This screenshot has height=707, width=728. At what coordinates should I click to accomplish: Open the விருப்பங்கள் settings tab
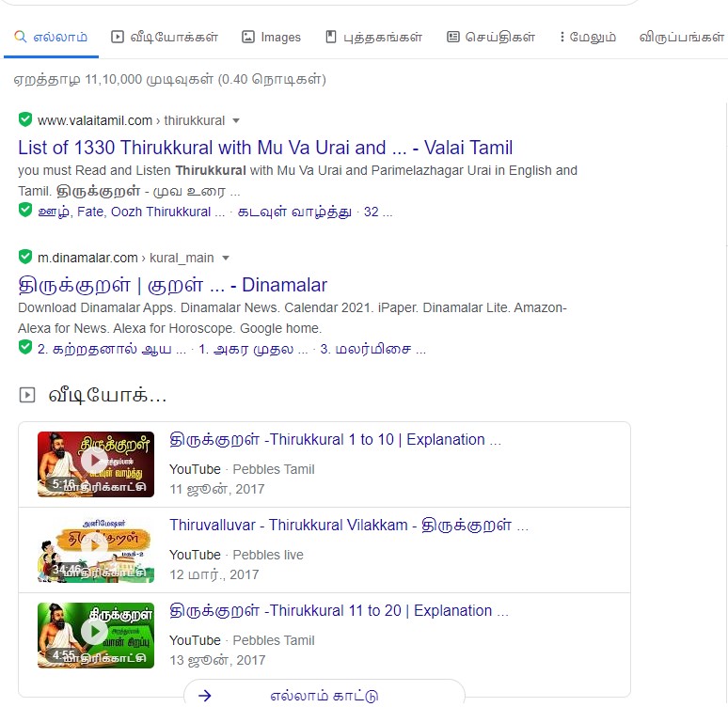tap(682, 37)
